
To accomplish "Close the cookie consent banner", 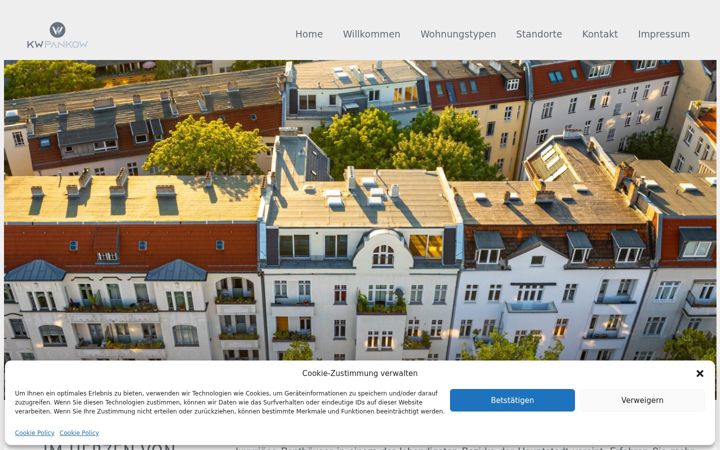I will (x=699, y=373).
